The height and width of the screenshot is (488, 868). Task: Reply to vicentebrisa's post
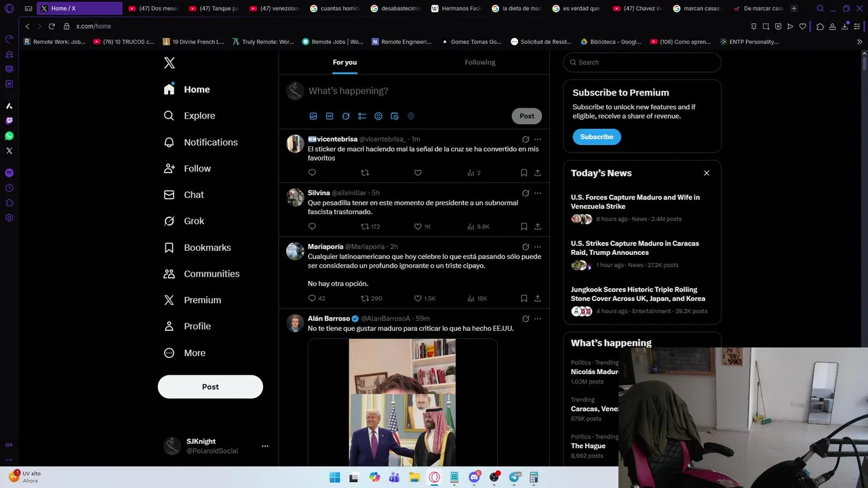pos(312,173)
